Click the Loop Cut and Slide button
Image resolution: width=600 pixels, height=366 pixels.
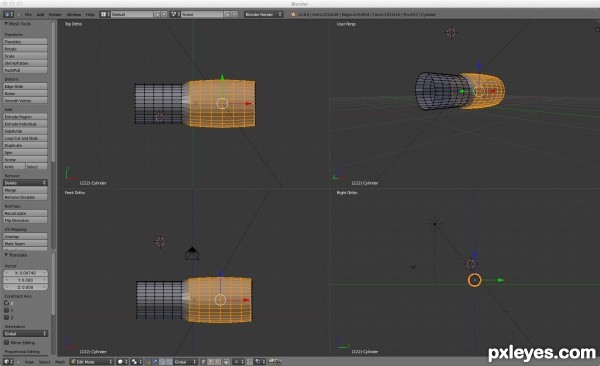click(25, 138)
